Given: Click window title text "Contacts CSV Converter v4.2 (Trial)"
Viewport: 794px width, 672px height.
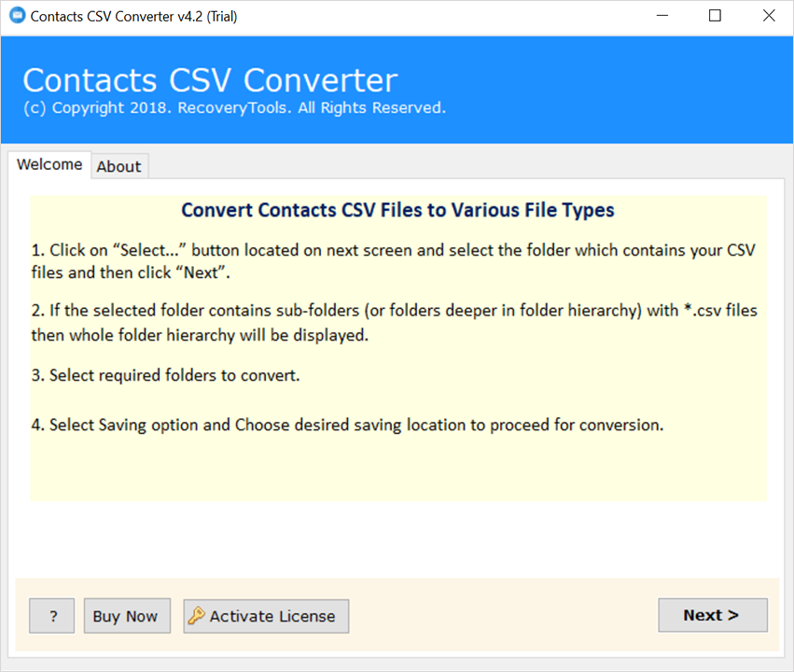Looking at the screenshot, I should point(133,17).
